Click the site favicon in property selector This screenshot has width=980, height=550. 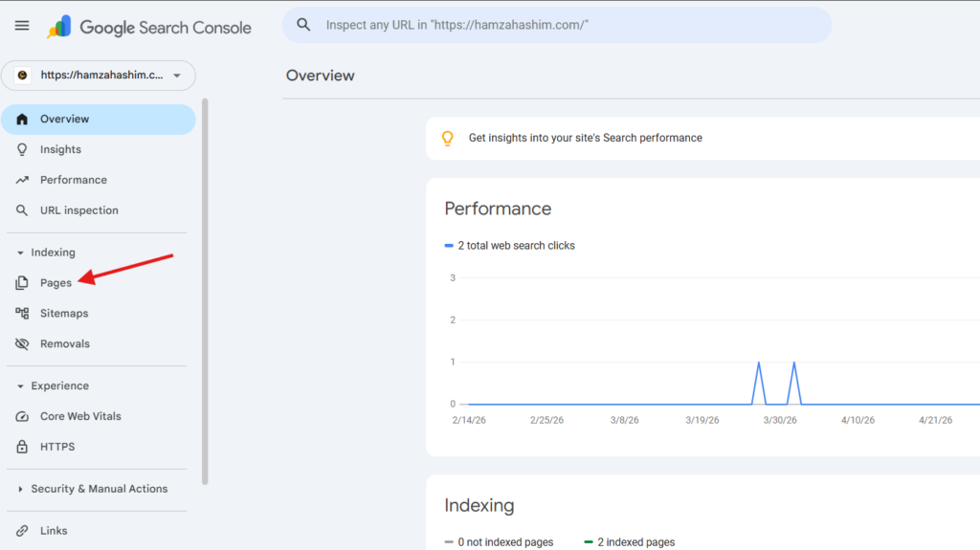click(23, 75)
